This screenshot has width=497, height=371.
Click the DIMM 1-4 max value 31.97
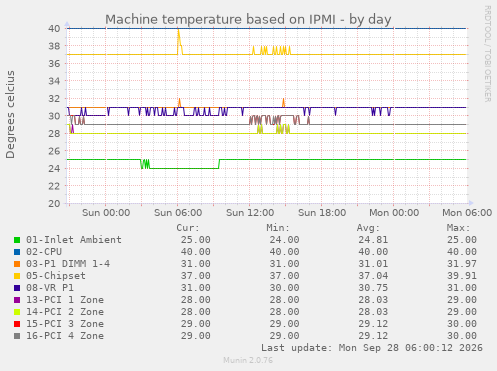click(x=462, y=264)
